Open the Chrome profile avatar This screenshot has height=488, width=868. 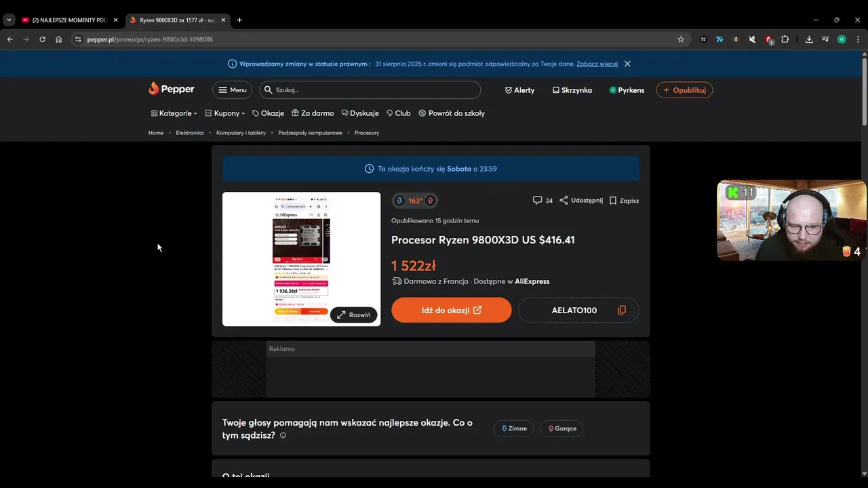[x=842, y=39]
